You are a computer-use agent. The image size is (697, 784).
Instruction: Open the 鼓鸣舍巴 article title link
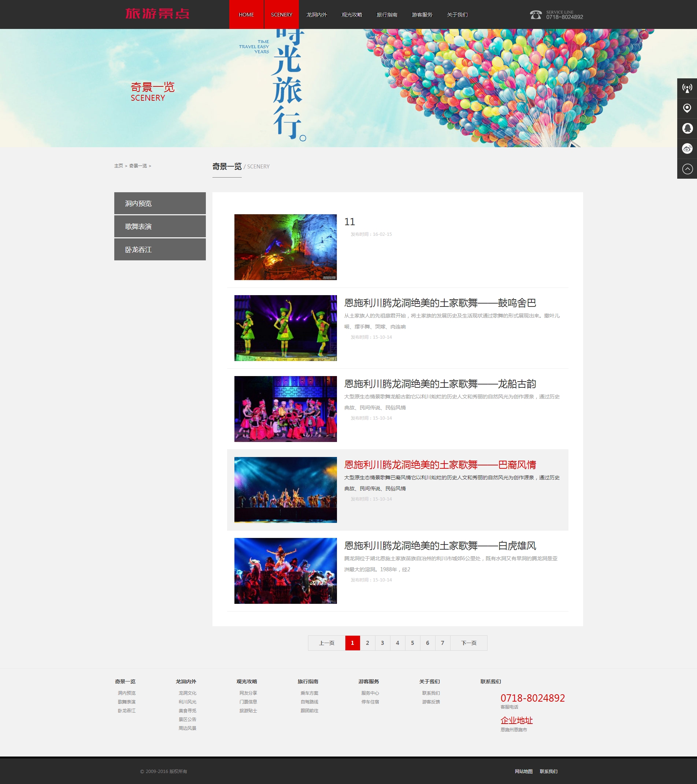point(440,303)
